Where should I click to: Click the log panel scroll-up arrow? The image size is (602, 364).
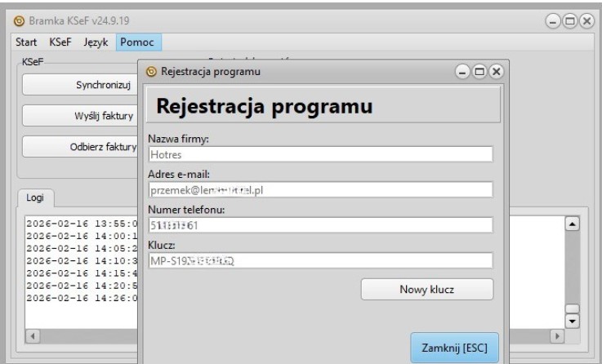pyautogui.click(x=572, y=223)
